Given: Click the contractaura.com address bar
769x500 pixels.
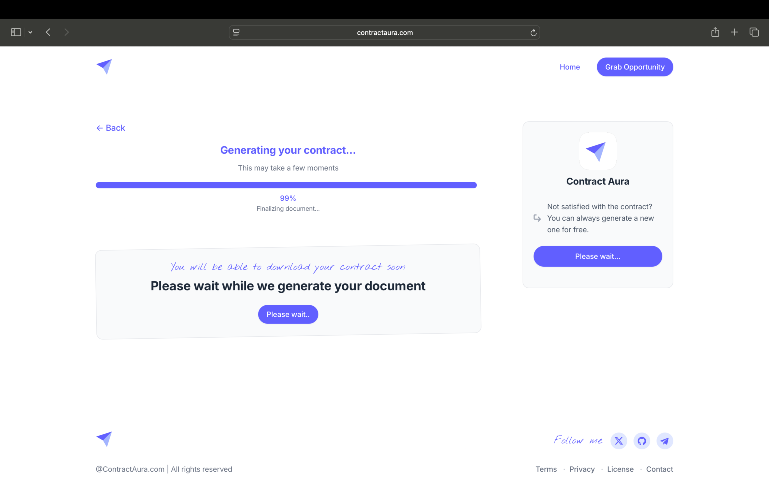Looking at the screenshot, I should pos(384,33).
